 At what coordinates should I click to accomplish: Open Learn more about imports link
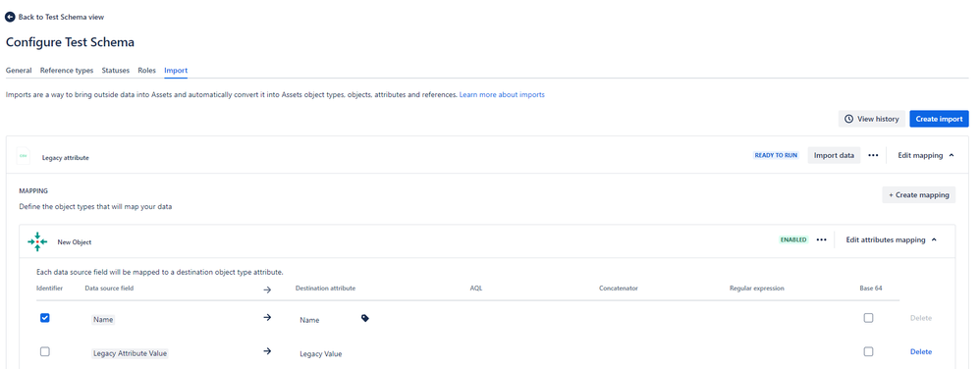click(x=502, y=95)
